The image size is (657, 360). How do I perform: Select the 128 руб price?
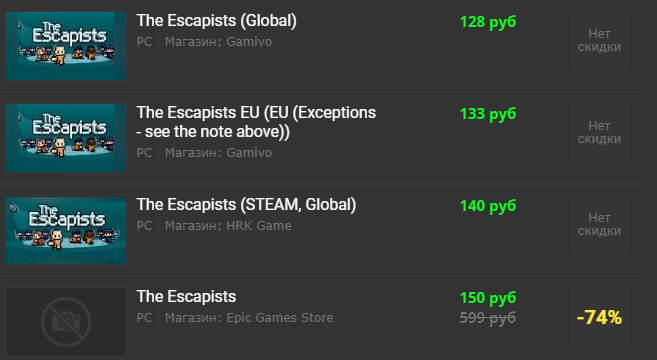488,22
